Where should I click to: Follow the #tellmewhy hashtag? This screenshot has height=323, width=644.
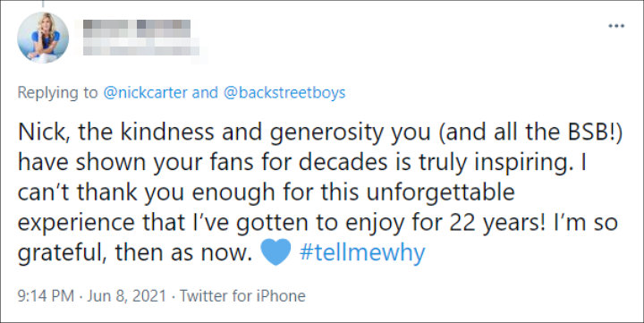coord(362,252)
